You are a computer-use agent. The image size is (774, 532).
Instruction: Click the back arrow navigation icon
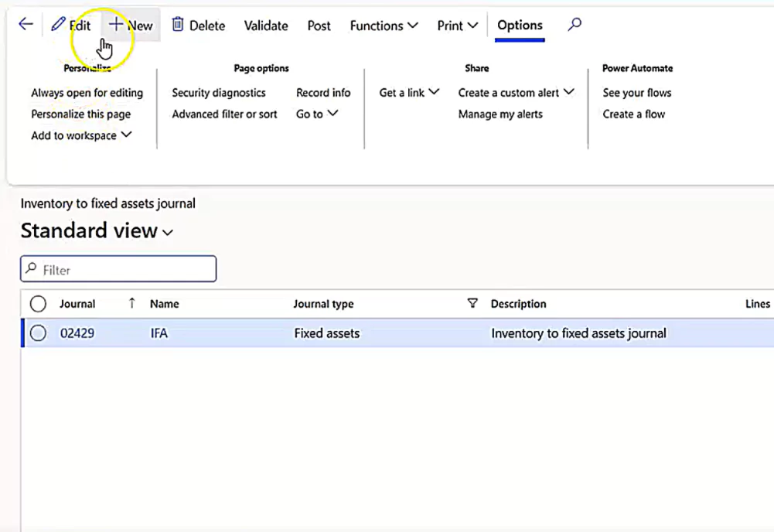[25, 25]
